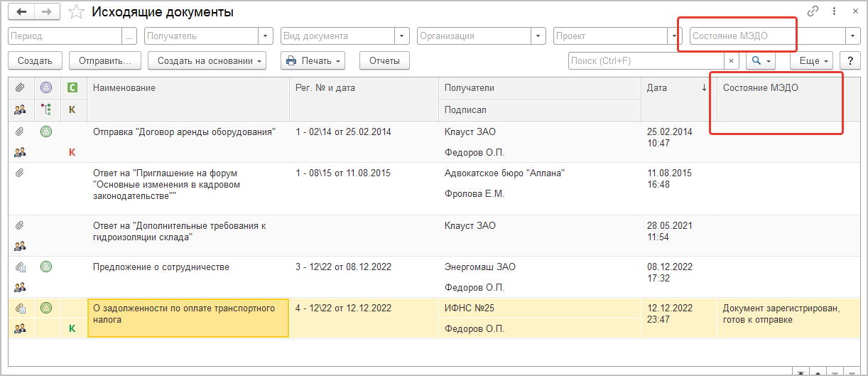Click the Создать button
Image resolution: width=868 pixels, height=376 pixels.
pos(35,61)
